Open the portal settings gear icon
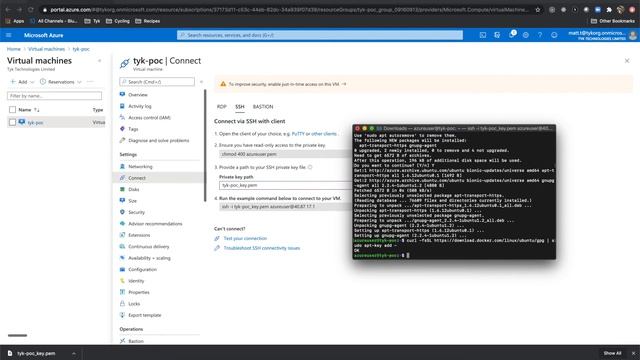This screenshot has width=640, height=360. [x=526, y=35]
